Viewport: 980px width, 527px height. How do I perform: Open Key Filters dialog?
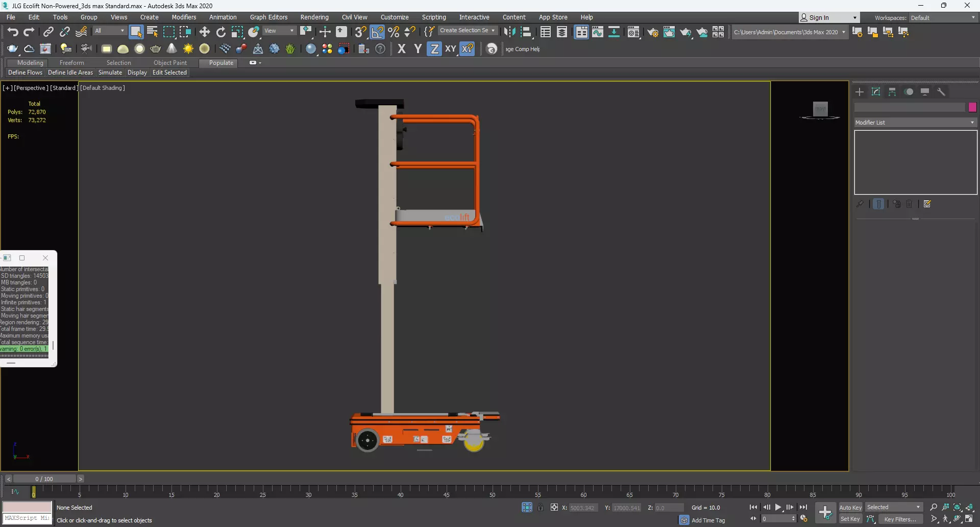pos(900,519)
